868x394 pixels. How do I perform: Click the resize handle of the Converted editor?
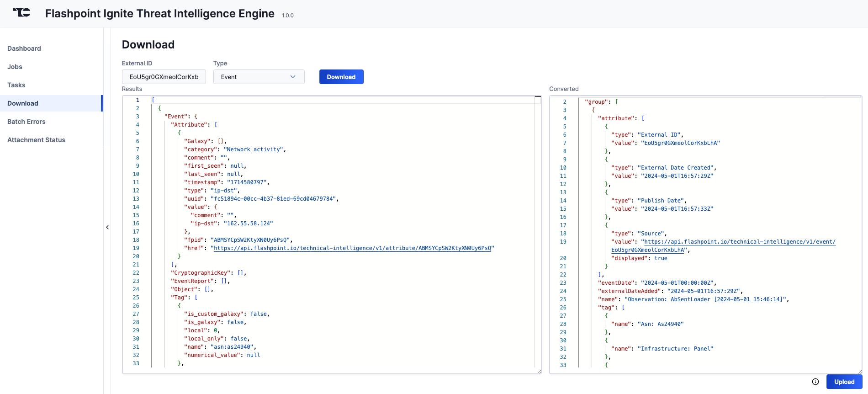860,372
